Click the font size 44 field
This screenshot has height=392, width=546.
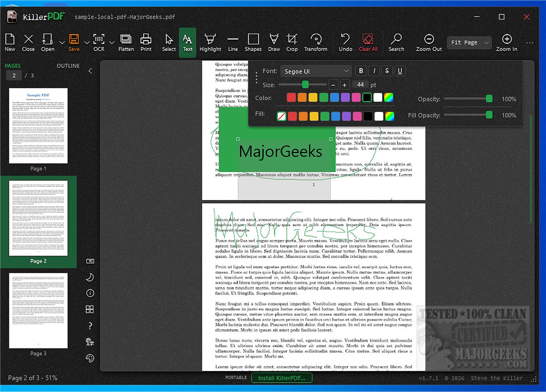point(360,85)
